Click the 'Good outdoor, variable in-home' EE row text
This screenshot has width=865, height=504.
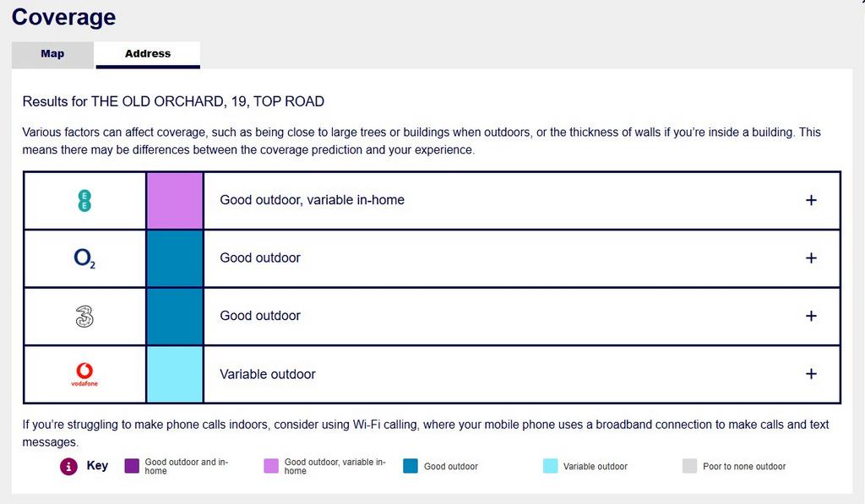[x=313, y=200]
